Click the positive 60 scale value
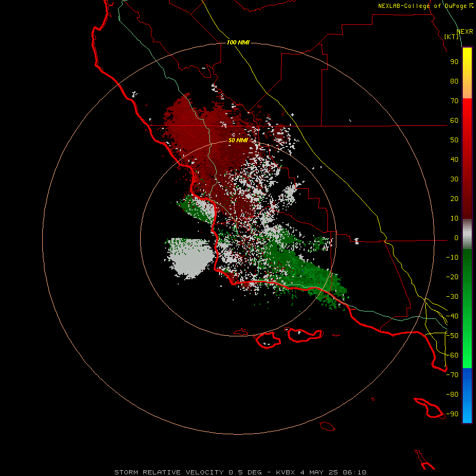The height and width of the screenshot is (476, 476). pos(454,120)
